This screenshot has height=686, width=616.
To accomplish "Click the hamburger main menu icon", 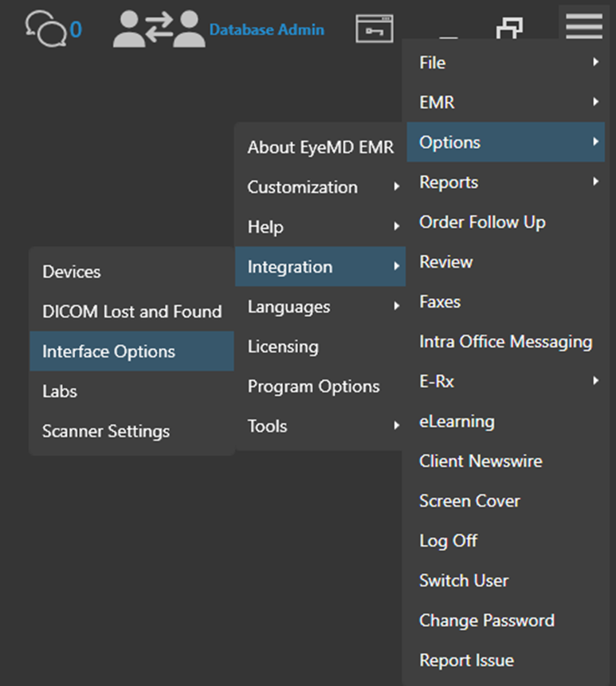I will pyautogui.click(x=584, y=25).
